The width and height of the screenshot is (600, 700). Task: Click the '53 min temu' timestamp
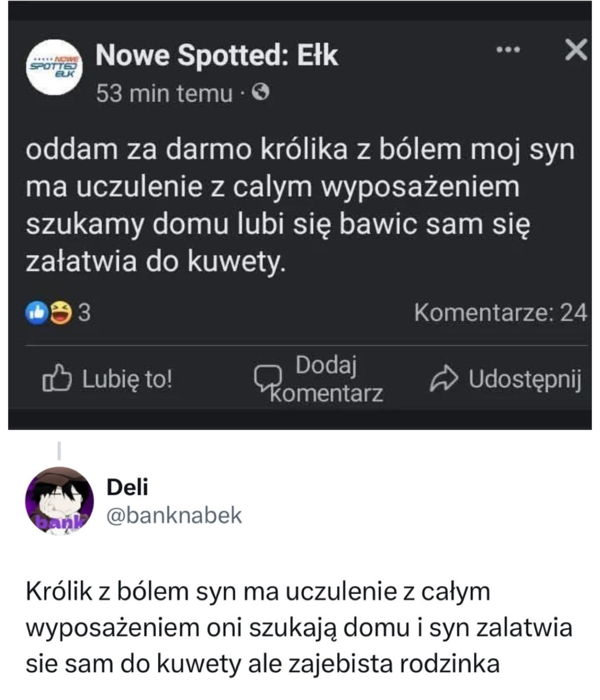pyautogui.click(x=164, y=93)
